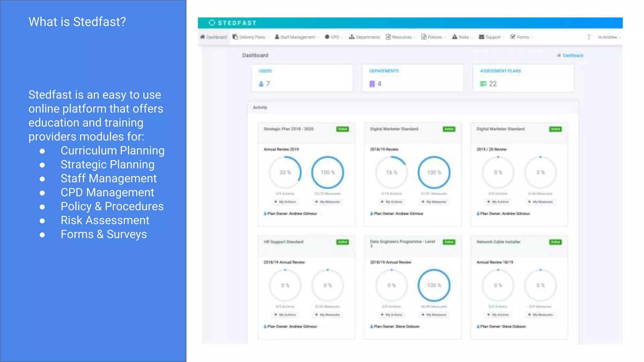Click the Users count person icon
The width and height of the screenshot is (644, 362).
click(261, 84)
